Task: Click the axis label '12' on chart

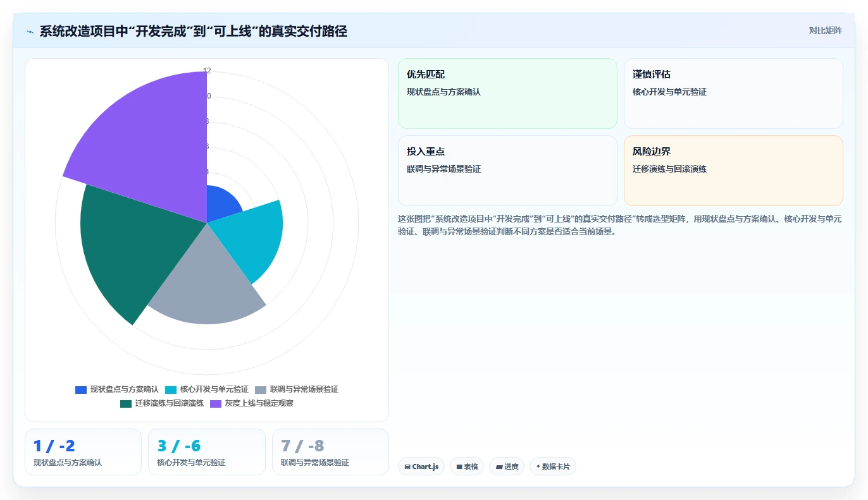Action: [207, 71]
